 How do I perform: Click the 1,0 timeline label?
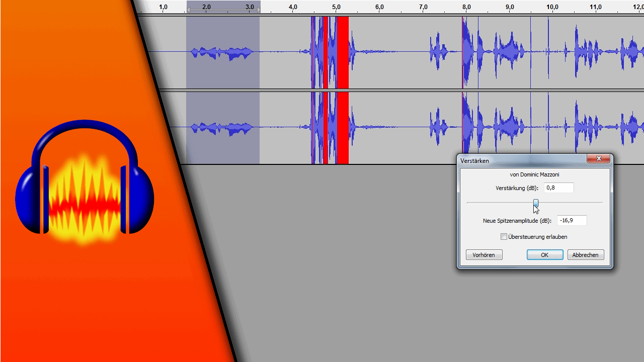[x=163, y=7]
